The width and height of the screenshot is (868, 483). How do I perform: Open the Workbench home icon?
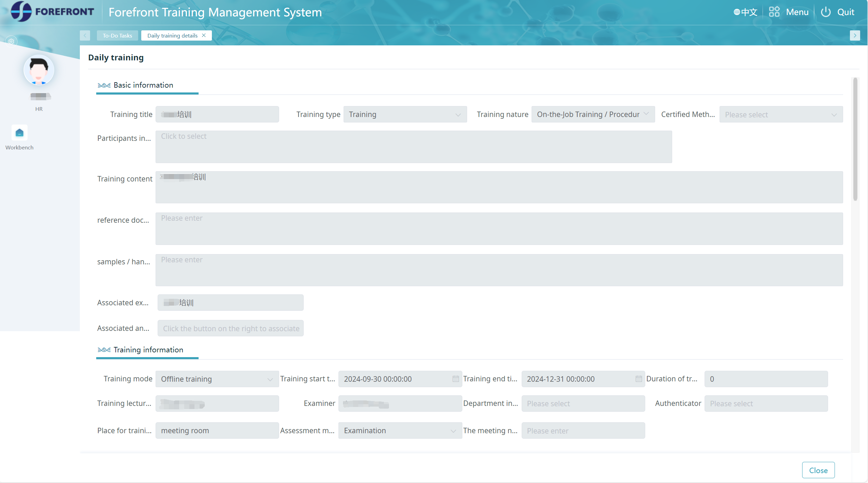[x=19, y=133]
